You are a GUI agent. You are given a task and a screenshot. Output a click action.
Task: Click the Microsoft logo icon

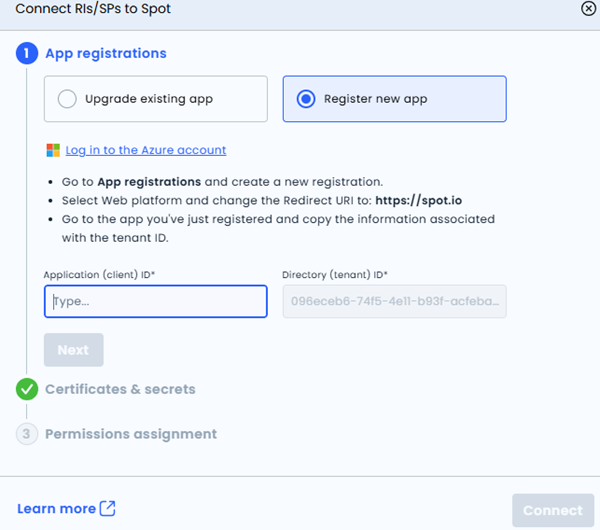pyautogui.click(x=54, y=150)
